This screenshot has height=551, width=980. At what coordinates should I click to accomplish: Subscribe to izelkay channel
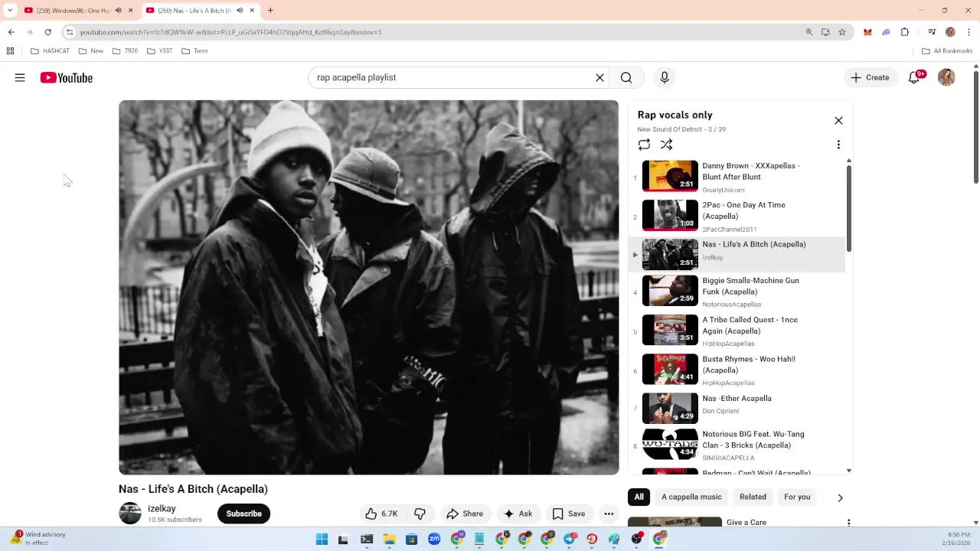243,514
